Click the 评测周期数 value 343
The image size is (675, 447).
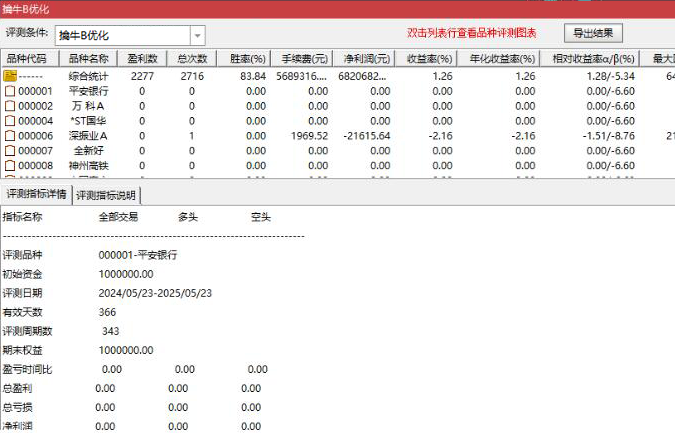click(111, 331)
